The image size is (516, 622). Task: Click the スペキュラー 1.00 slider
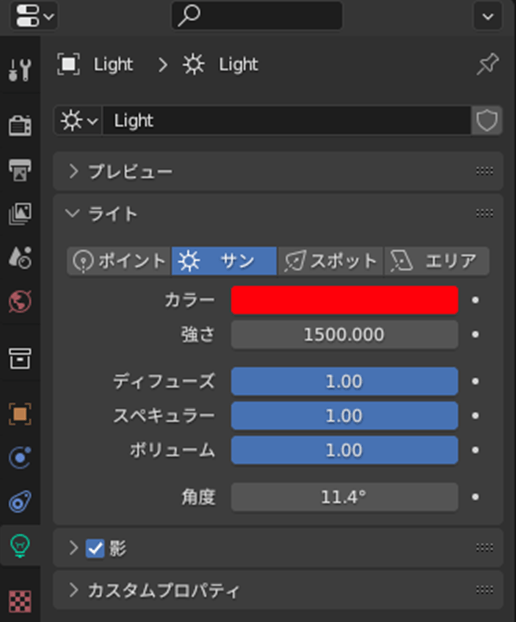tap(345, 416)
